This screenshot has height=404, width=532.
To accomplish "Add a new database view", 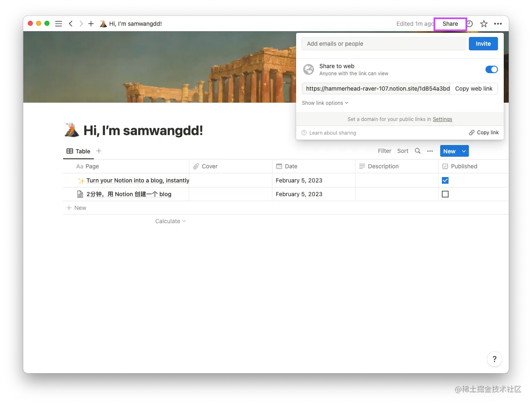I will point(99,151).
